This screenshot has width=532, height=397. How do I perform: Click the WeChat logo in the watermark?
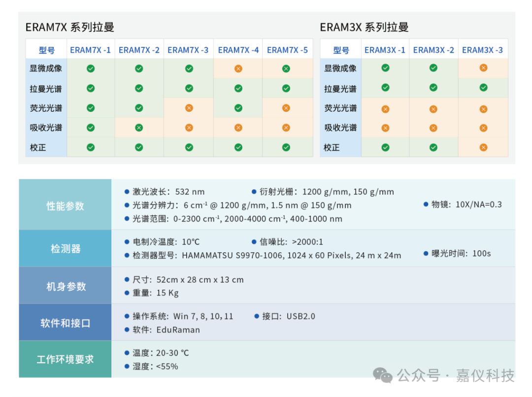pos(383,375)
